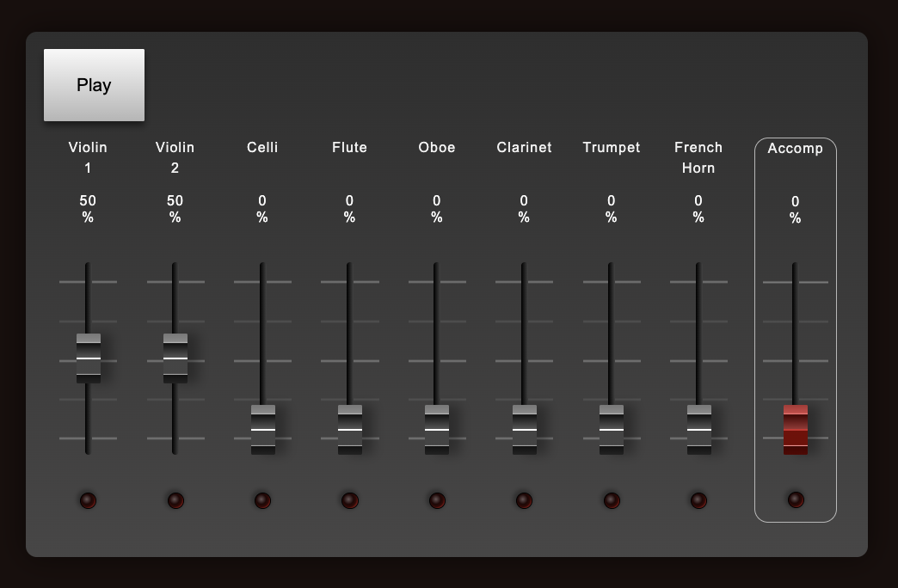Click the Trumpet fader handle
Screen dimensions: 898x588
[x=612, y=429]
